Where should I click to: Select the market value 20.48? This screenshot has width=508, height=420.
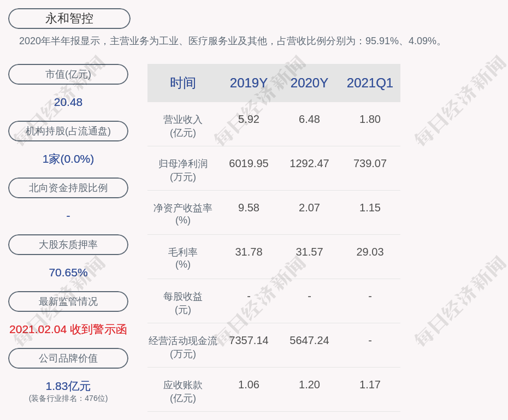point(68,102)
